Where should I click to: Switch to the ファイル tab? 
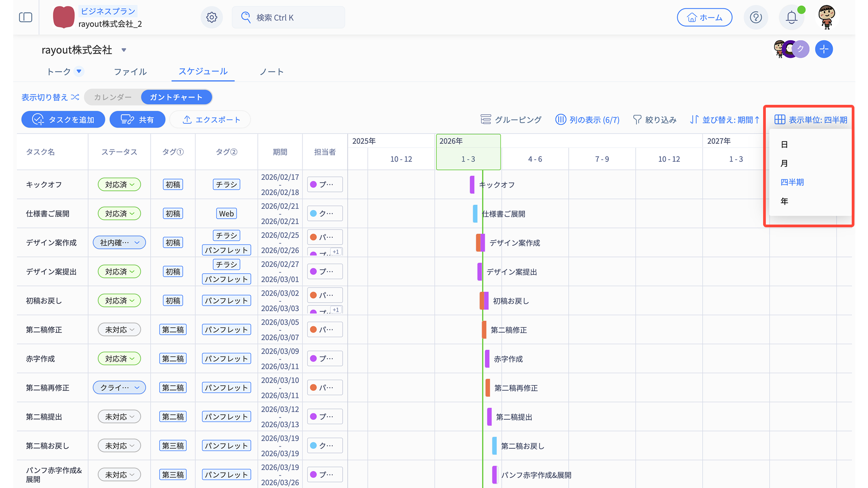130,72
